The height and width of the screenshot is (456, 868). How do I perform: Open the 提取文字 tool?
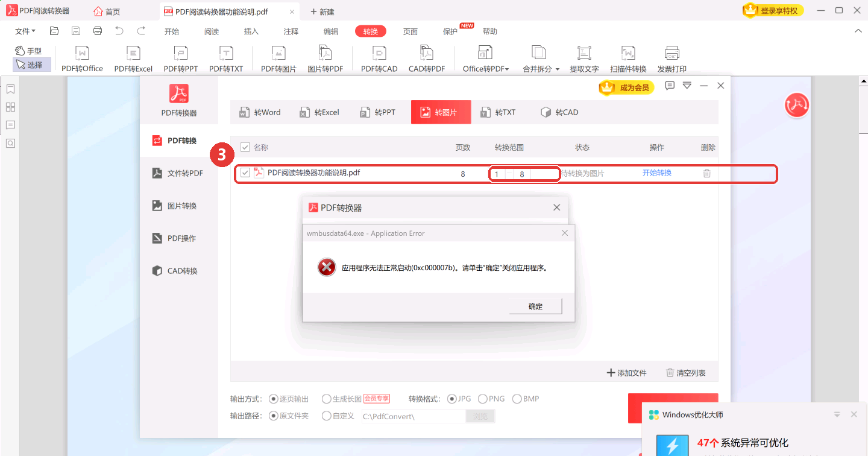tap(584, 59)
